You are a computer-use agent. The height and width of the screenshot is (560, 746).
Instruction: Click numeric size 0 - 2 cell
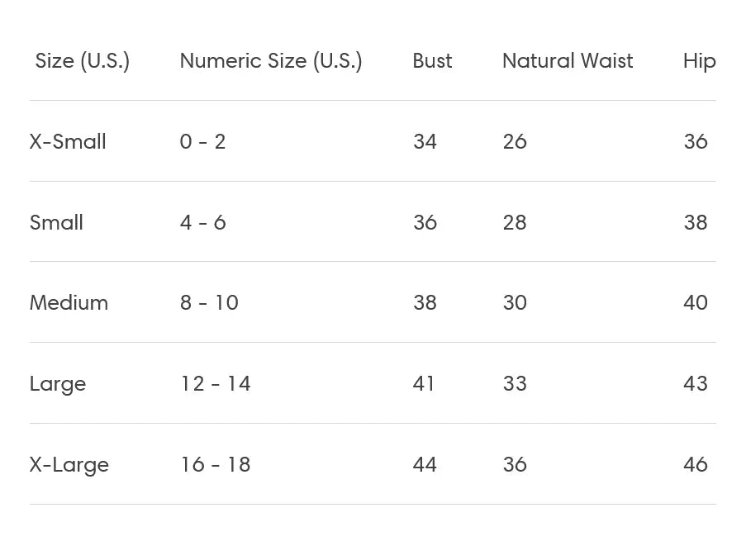[x=202, y=141]
